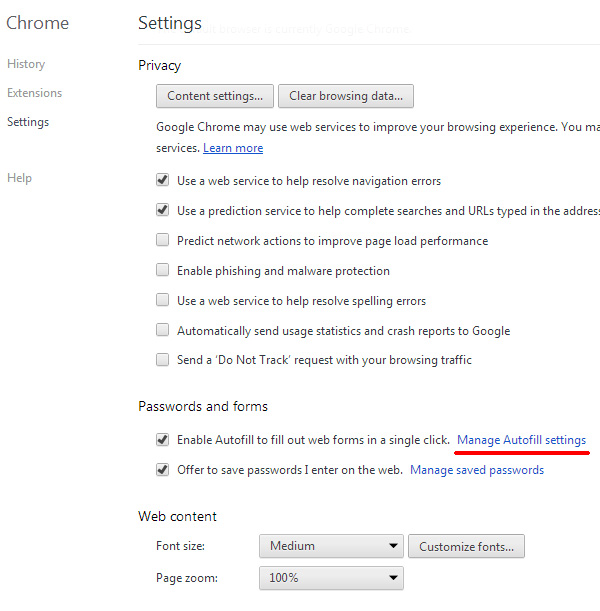Toggle prediction service for searches and URLs

click(x=162, y=210)
